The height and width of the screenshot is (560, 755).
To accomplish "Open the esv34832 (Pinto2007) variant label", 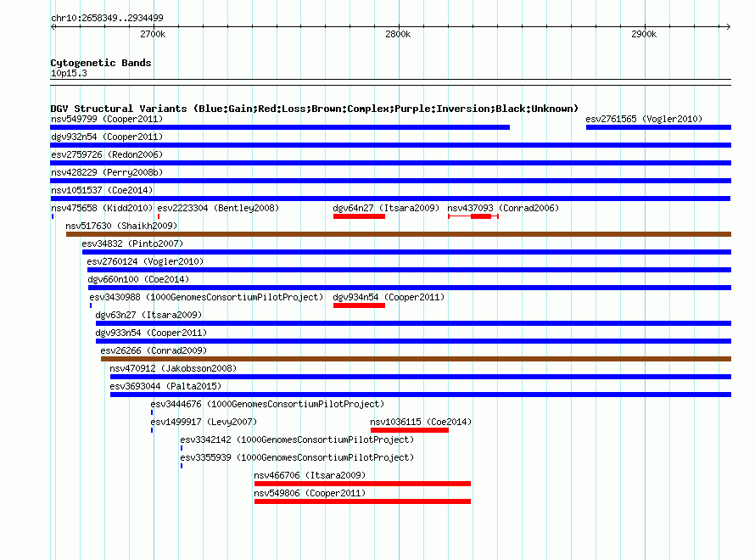I will [x=132, y=244].
